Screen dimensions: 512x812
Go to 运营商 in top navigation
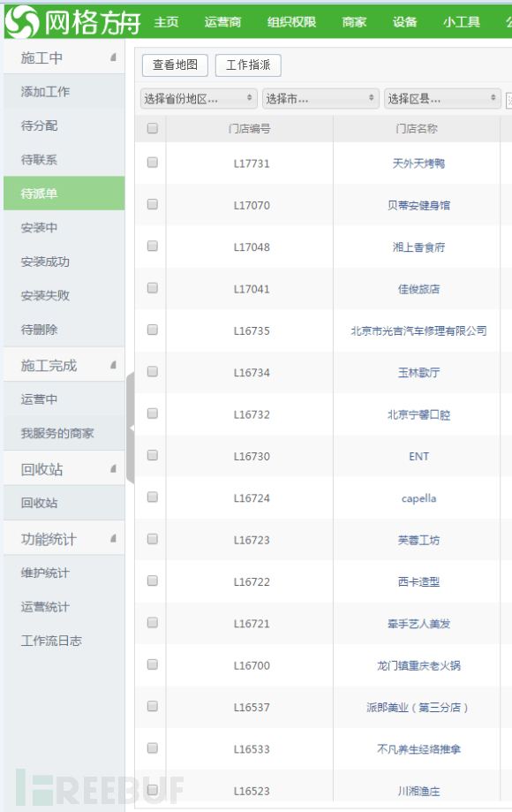pos(223,22)
